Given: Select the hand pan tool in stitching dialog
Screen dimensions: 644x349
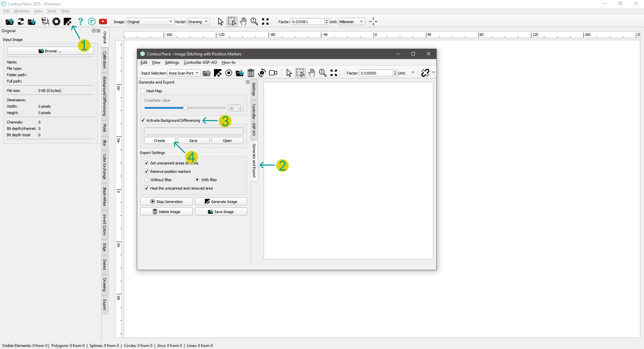Looking at the screenshot, I should pos(312,73).
